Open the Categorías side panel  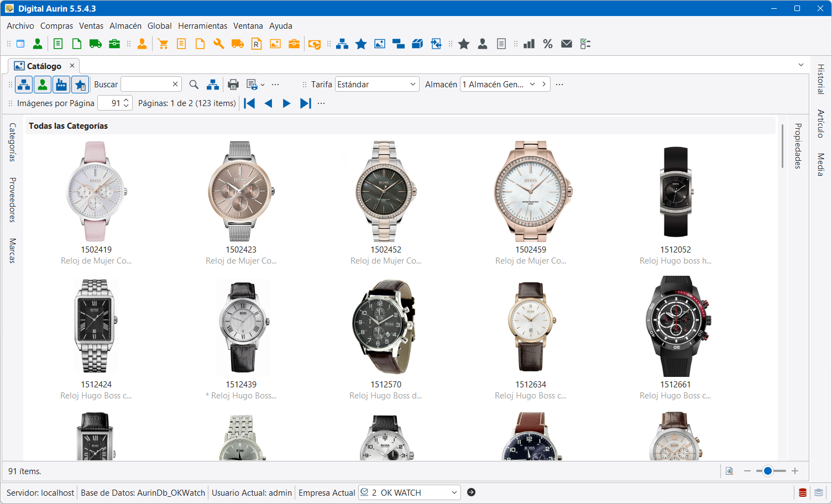12,142
